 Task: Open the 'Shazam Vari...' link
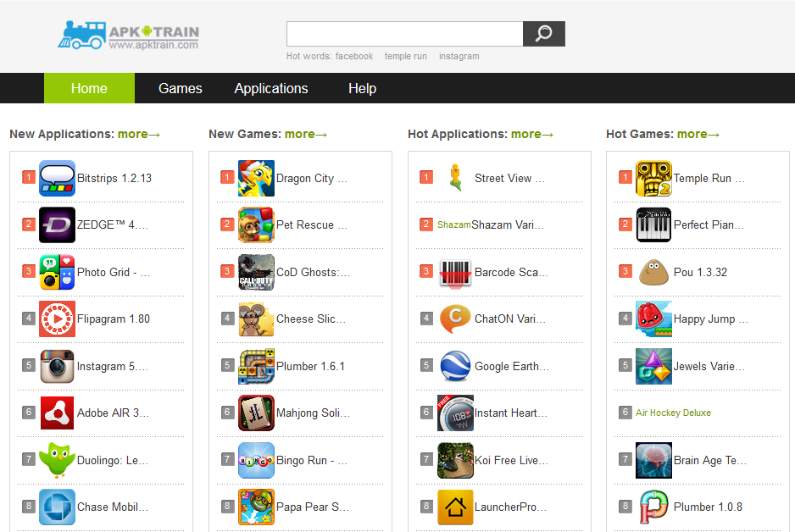point(508,225)
